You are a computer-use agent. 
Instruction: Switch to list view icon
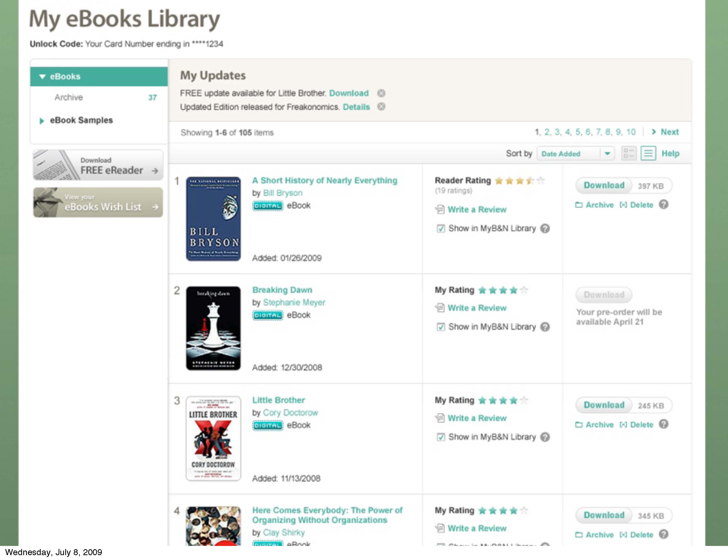tap(648, 153)
